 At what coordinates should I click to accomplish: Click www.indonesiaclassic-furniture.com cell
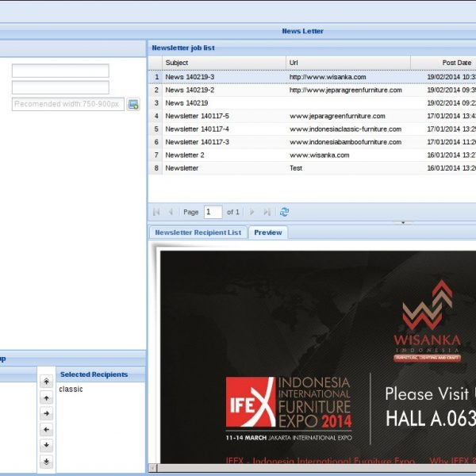click(x=348, y=129)
